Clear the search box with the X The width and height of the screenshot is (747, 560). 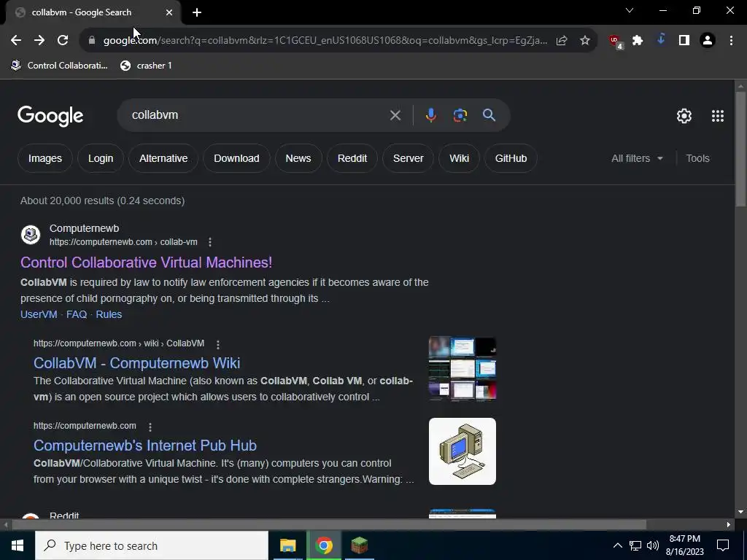tap(395, 115)
